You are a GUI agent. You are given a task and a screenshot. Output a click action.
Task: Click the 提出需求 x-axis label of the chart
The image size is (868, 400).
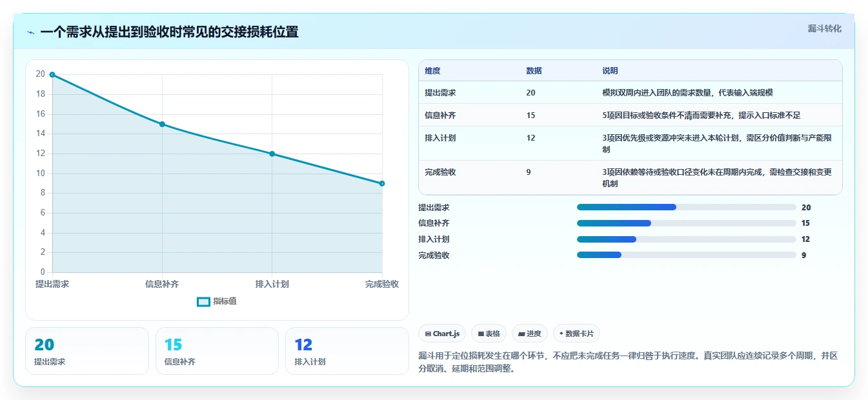tap(52, 284)
